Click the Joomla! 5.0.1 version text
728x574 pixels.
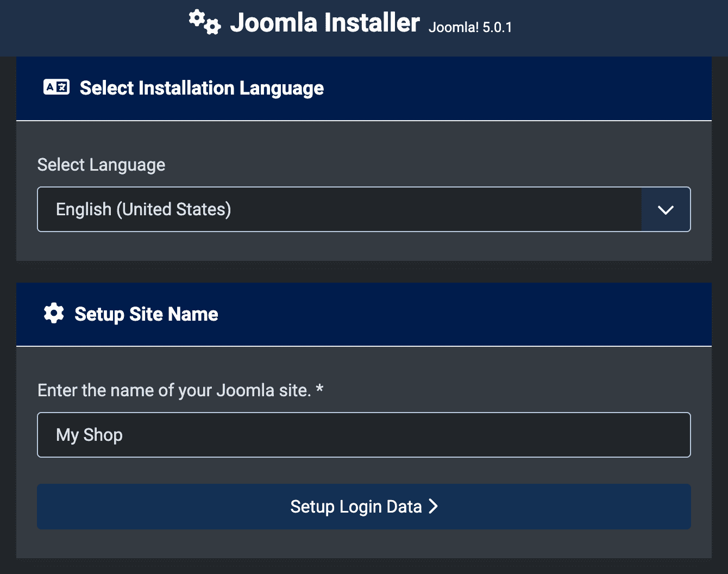470,28
